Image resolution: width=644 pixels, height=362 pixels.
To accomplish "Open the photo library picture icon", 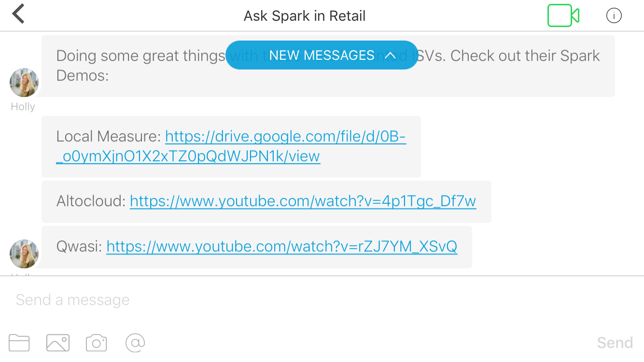I will click(58, 343).
